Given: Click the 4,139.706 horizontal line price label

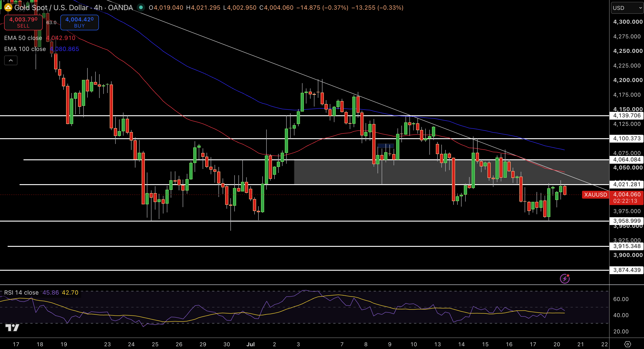Looking at the screenshot, I should [x=627, y=115].
